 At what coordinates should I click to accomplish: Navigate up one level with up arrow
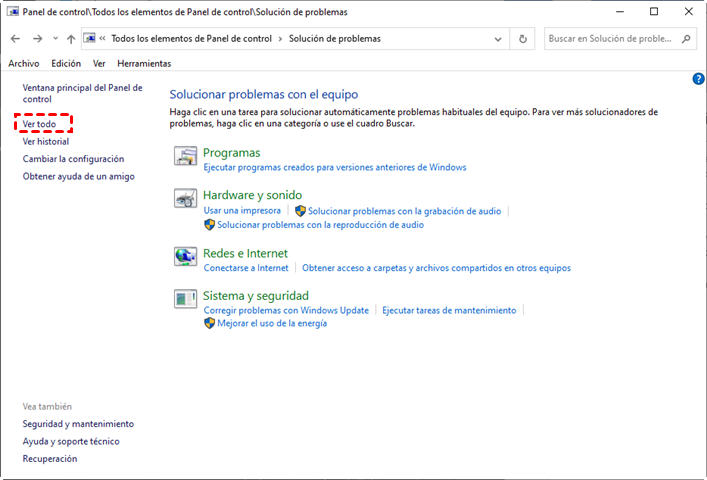click(70, 39)
